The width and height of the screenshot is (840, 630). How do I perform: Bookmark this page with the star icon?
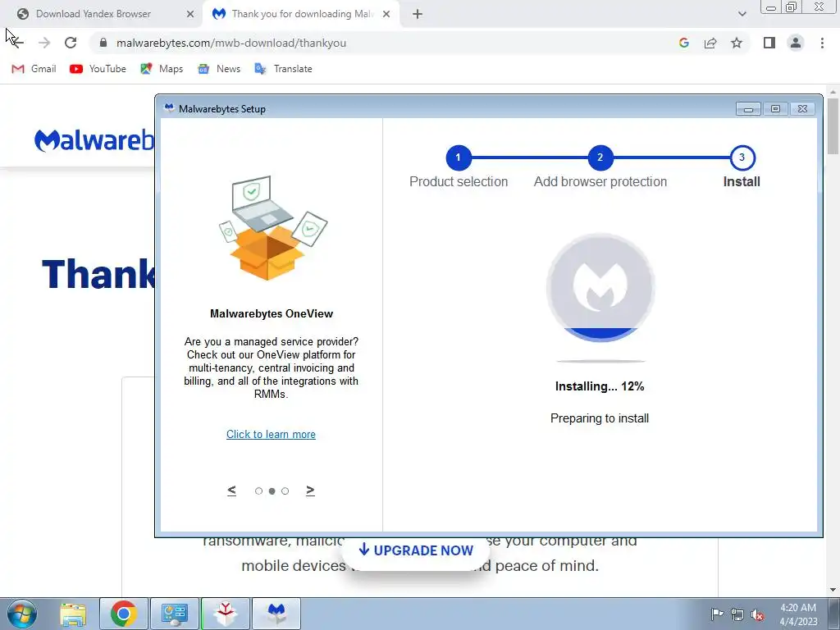(x=737, y=43)
